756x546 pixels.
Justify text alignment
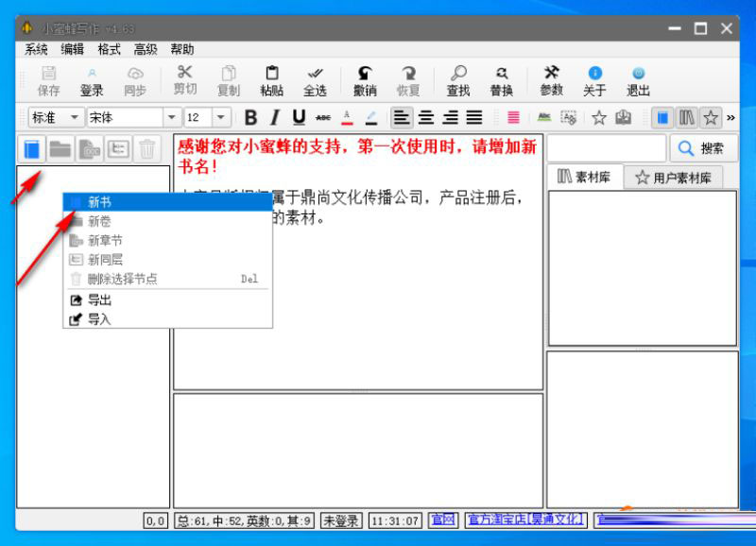point(474,117)
